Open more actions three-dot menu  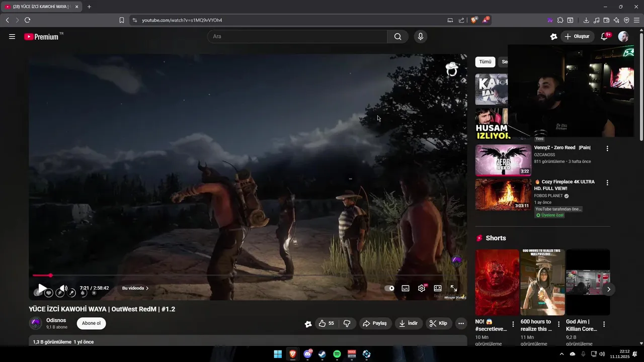pyautogui.click(x=461, y=324)
